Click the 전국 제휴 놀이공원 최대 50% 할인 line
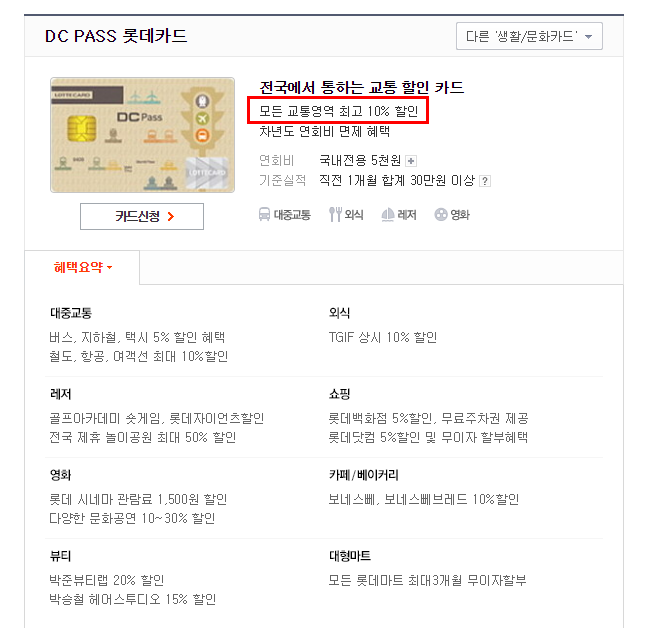This screenshot has height=628, width=648. pyautogui.click(x=143, y=437)
